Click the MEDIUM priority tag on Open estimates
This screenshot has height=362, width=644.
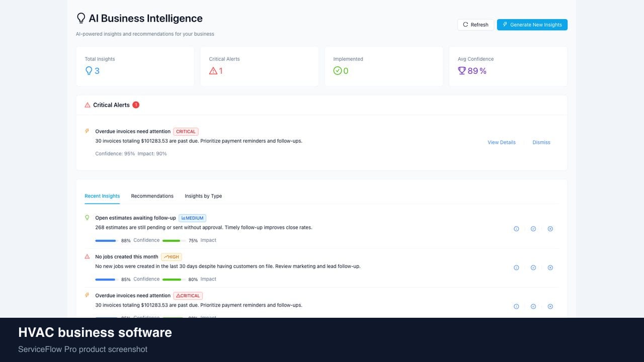click(x=192, y=218)
